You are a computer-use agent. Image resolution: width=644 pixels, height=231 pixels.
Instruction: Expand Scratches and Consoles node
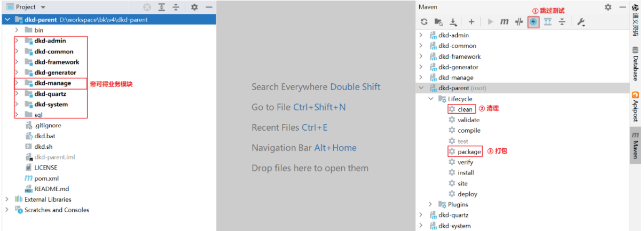(x=7, y=210)
